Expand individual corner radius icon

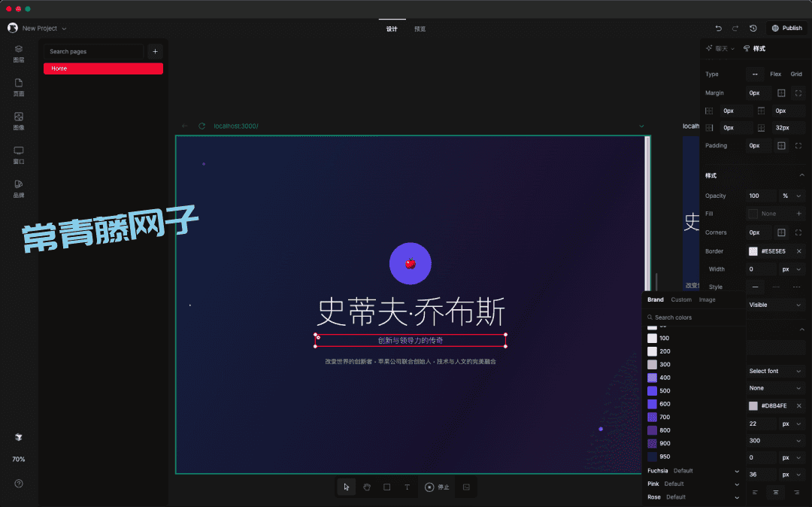pyautogui.click(x=798, y=232)
